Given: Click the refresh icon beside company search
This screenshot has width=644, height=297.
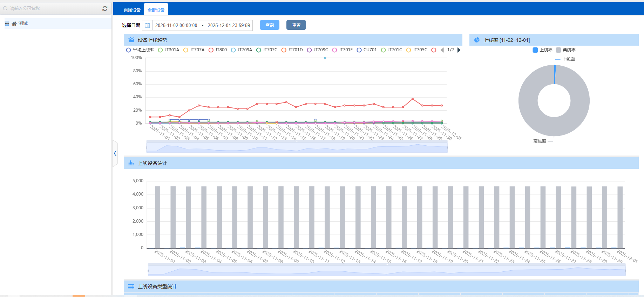Looking at the screenshot, I should click(x=104, y=8).
